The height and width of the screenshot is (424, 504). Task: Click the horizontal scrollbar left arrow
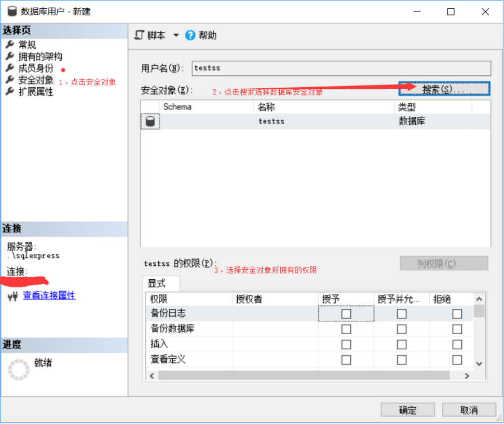[x=152, y=376]
